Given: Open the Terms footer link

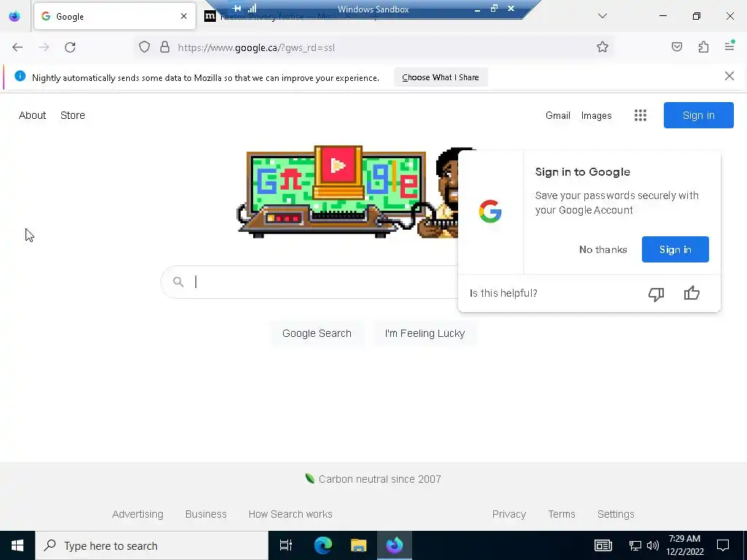Looking at the screenshot, I should click(x=562, y=514).
